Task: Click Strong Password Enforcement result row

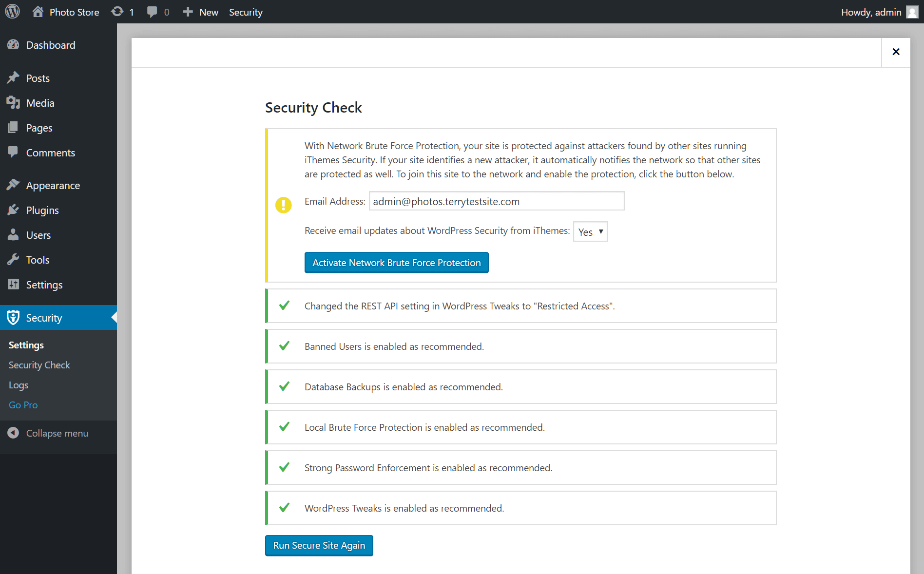Action: [521, 468]
